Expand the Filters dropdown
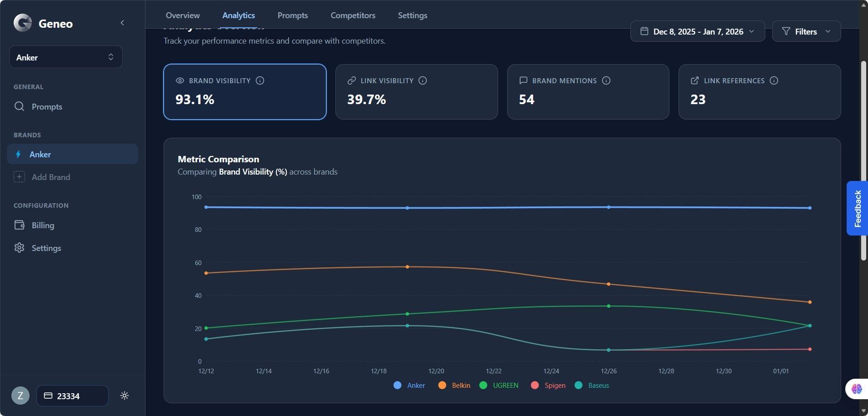Image resolution: width=868 pixels, height=416 pixels. 806,31
